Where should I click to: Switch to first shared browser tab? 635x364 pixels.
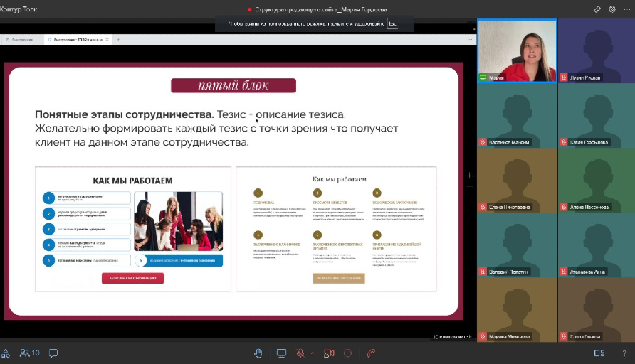21,40
